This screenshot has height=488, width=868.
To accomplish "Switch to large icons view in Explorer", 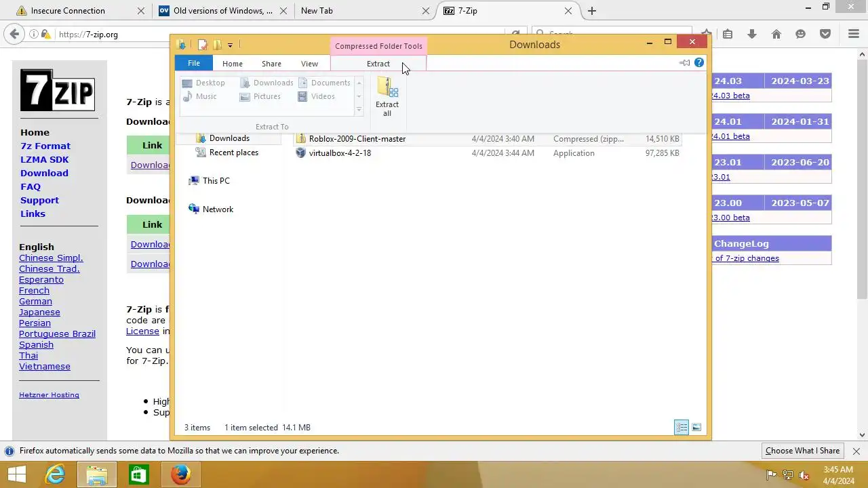I will pyautogui.click(x=696, y=427).
